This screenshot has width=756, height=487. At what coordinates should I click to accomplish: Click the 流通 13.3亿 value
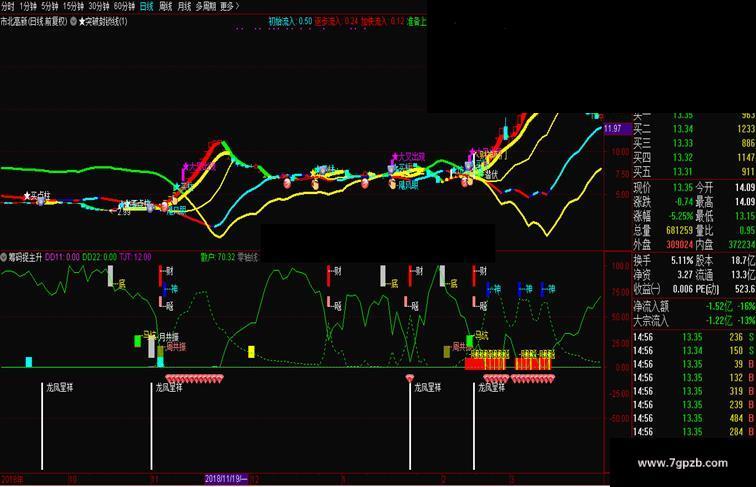point(743,275)
